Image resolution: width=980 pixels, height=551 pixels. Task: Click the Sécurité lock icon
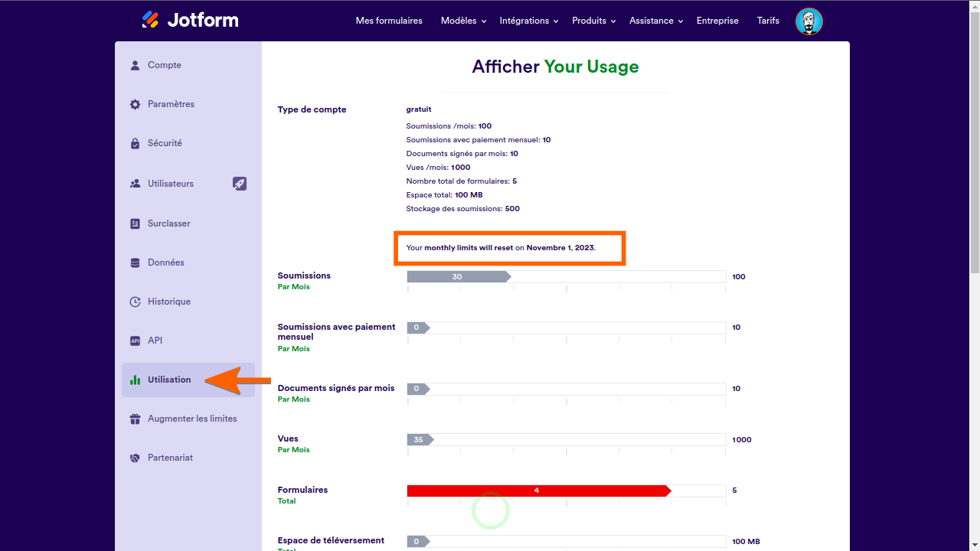[x=136, y=143]
